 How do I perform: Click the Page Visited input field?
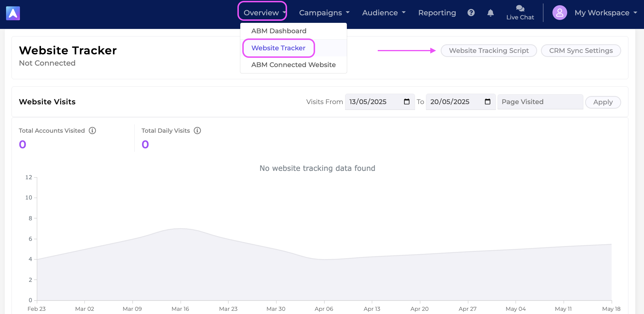coord(540,102)
